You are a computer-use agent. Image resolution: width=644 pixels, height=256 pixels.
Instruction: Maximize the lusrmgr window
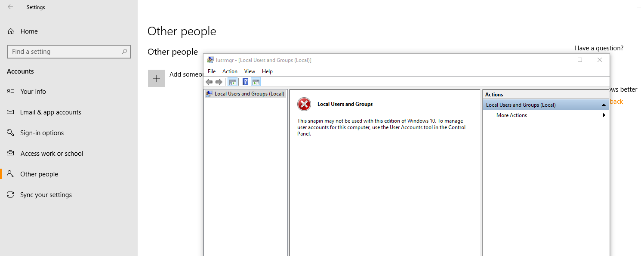(x=580, y=60)
